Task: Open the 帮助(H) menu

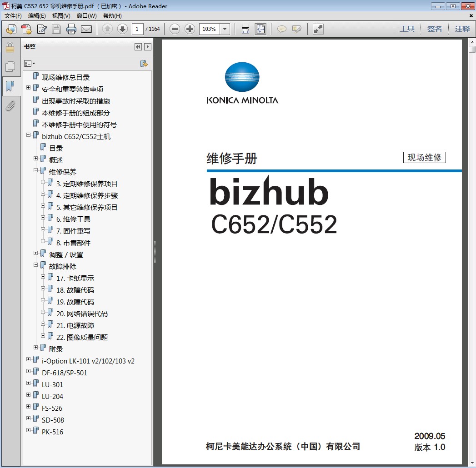Action: coord(112,16)
